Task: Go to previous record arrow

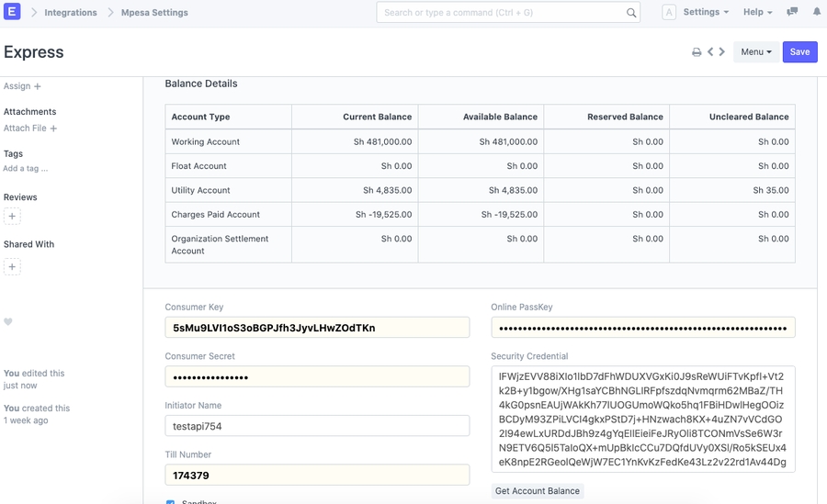Action: tap(710, 52)
